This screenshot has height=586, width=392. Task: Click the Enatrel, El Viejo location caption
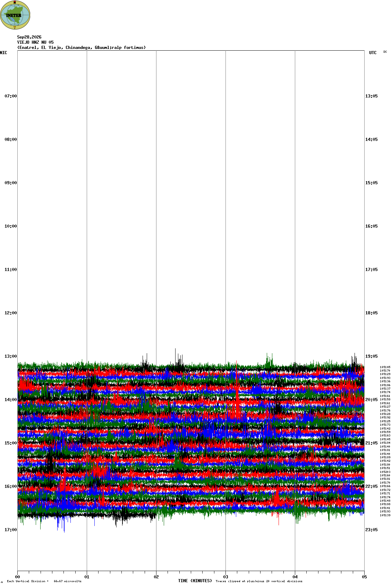(82, 48)
